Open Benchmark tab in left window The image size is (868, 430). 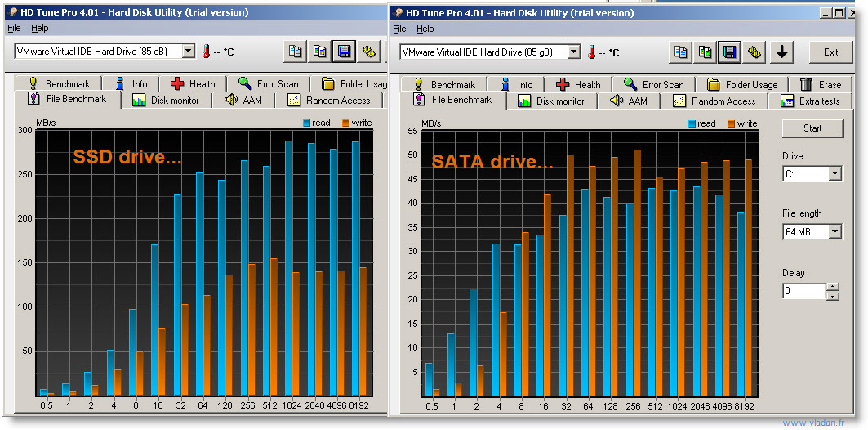tap(60, 84)
